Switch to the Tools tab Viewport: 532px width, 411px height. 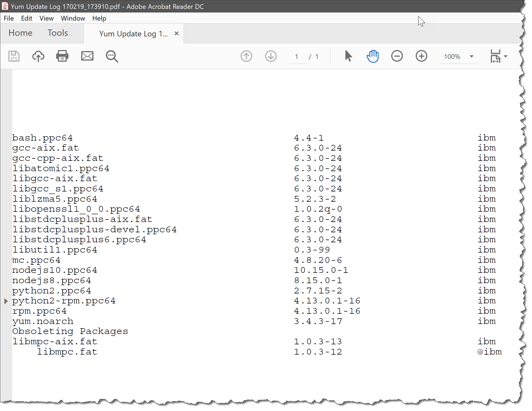(x=58, y=33)
